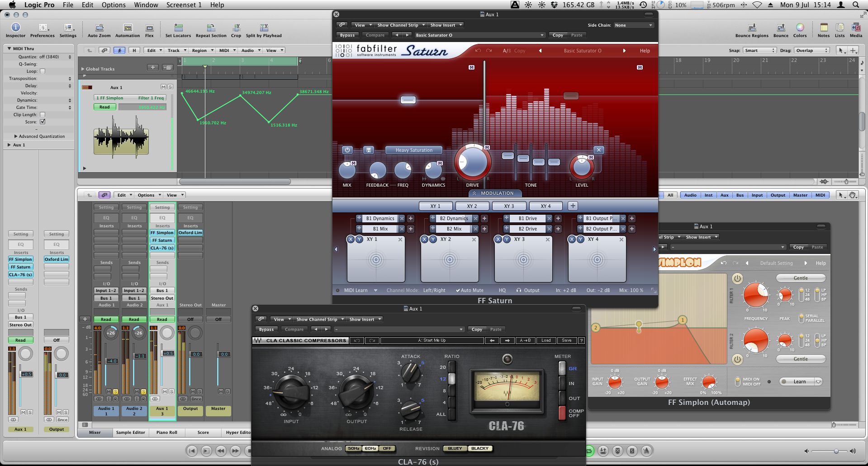Toggle the Loop checkbox in the inspector
The height and width of the screenshot is (466, 868).
[43, 71]
